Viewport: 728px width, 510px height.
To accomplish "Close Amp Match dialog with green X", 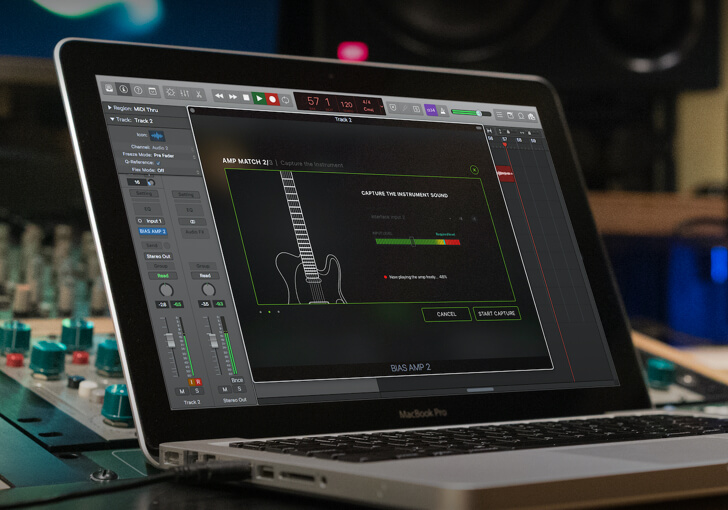I will tap(474, 170).
